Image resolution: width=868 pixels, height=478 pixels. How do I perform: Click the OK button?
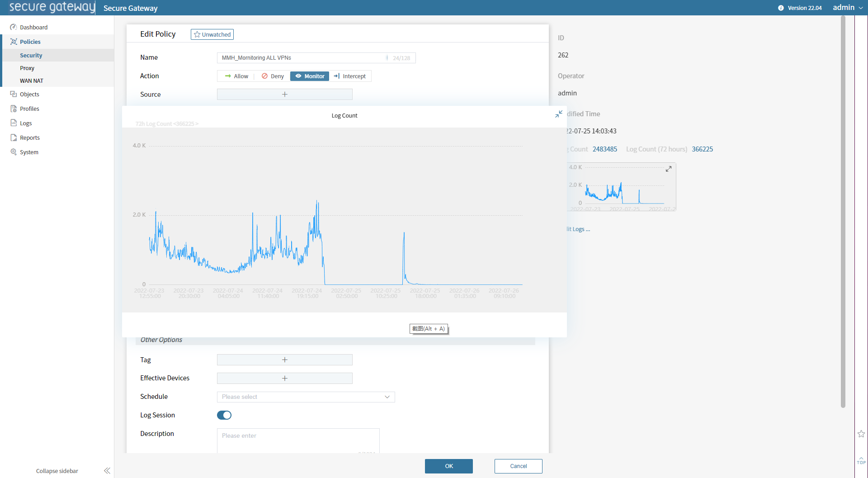click(x=448, y=466)
